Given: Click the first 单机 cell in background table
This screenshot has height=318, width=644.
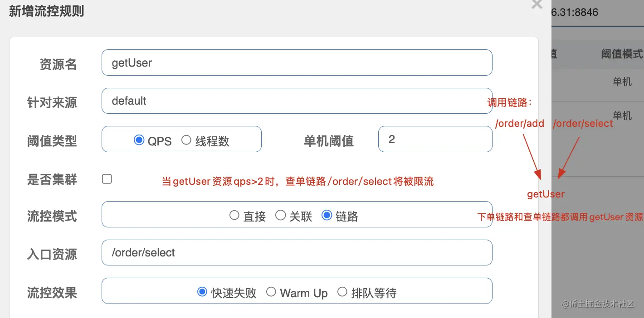Looking at the screenshot, I should (622, 82).
